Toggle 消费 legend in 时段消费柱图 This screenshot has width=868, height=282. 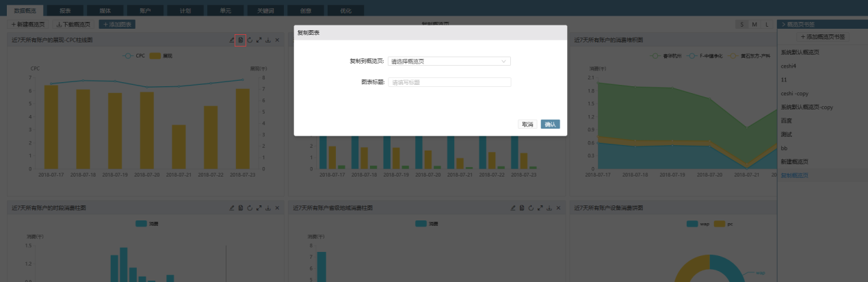click(x=148, y=223)
